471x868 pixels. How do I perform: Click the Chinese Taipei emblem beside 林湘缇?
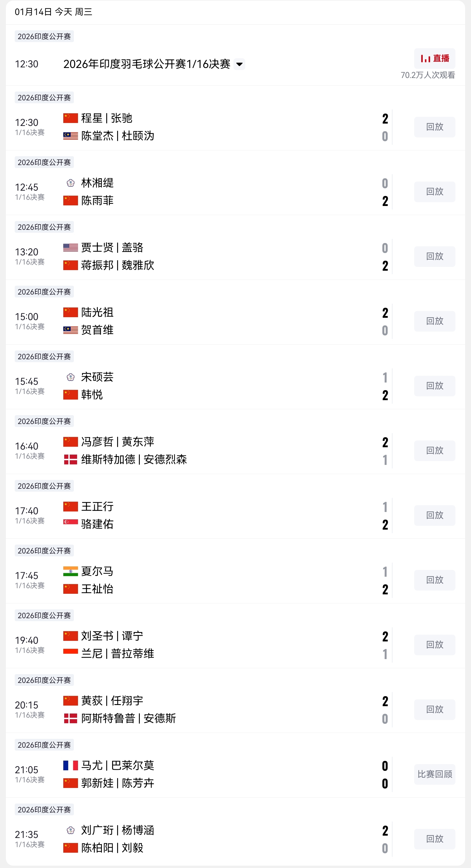tap(70, 183)
